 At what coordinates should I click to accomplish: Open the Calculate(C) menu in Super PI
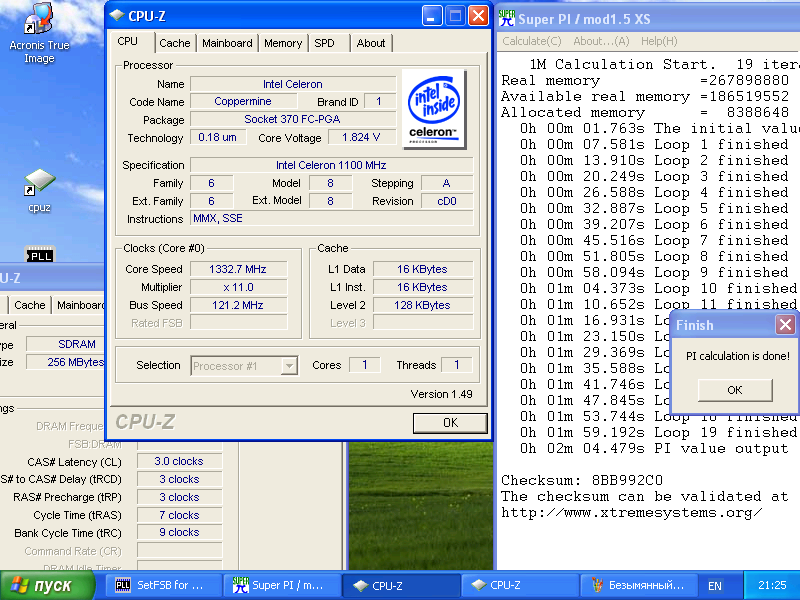tap(532, 41)
